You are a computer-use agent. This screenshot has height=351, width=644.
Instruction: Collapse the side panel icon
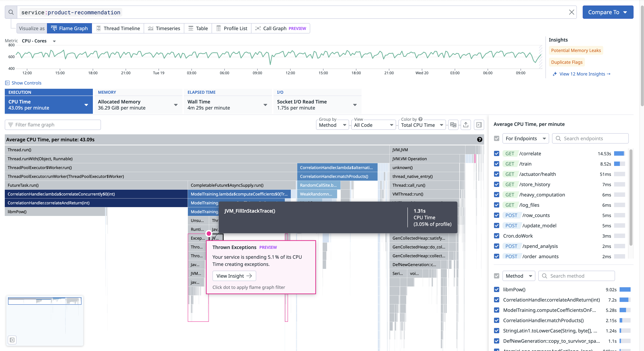point(479,125)
